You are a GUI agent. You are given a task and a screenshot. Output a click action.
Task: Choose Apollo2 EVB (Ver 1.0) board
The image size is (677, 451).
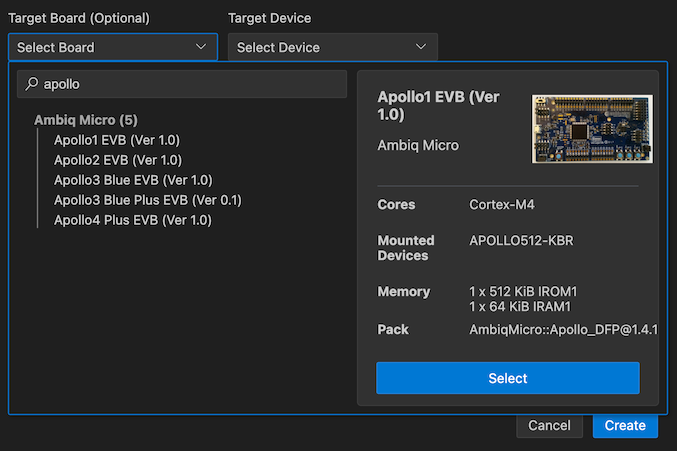(x=118, y=160)
